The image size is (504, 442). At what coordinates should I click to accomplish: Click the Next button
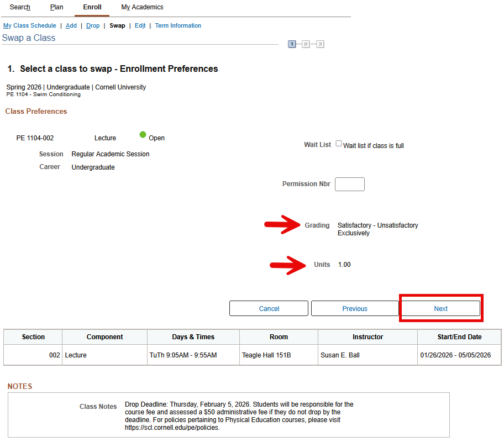click(440, 308)
